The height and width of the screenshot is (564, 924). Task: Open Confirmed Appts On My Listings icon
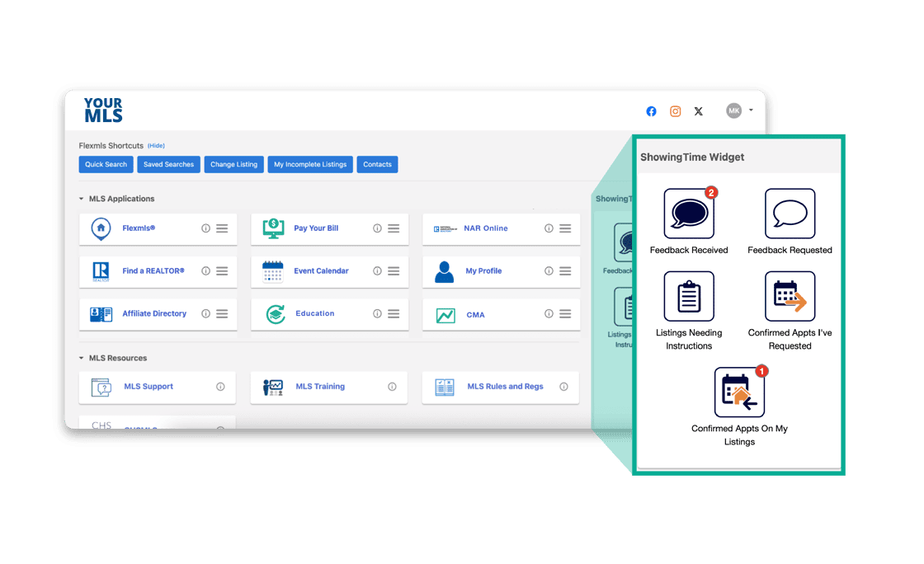click(x=739, y=392)
